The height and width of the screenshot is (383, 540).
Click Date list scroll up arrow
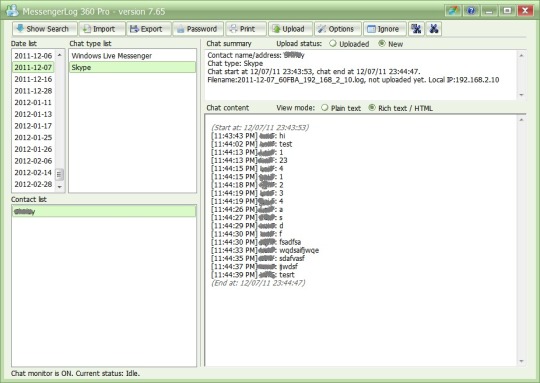click(x=60, y=55)
